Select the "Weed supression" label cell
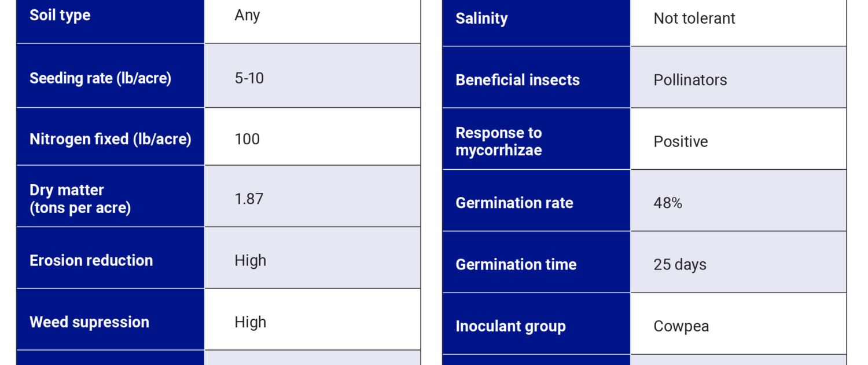This screenshot has width=868, height=365. tap(89, 322)
